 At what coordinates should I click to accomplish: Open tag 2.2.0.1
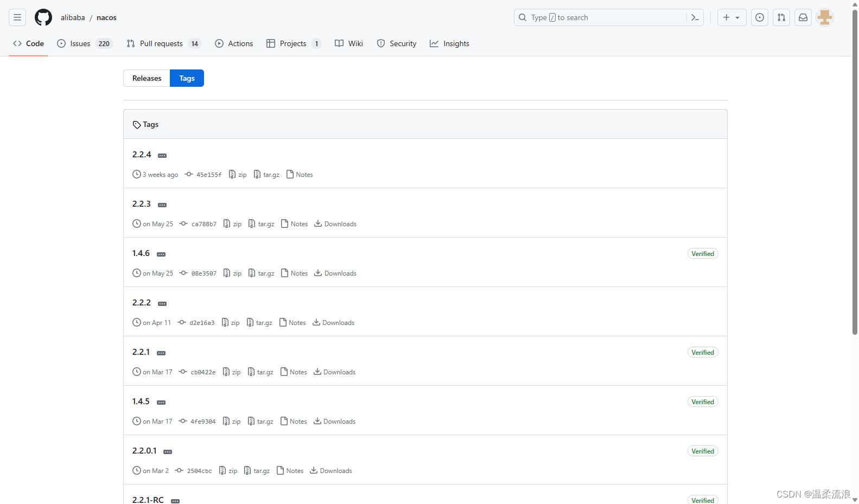click(x=144, y=451)
